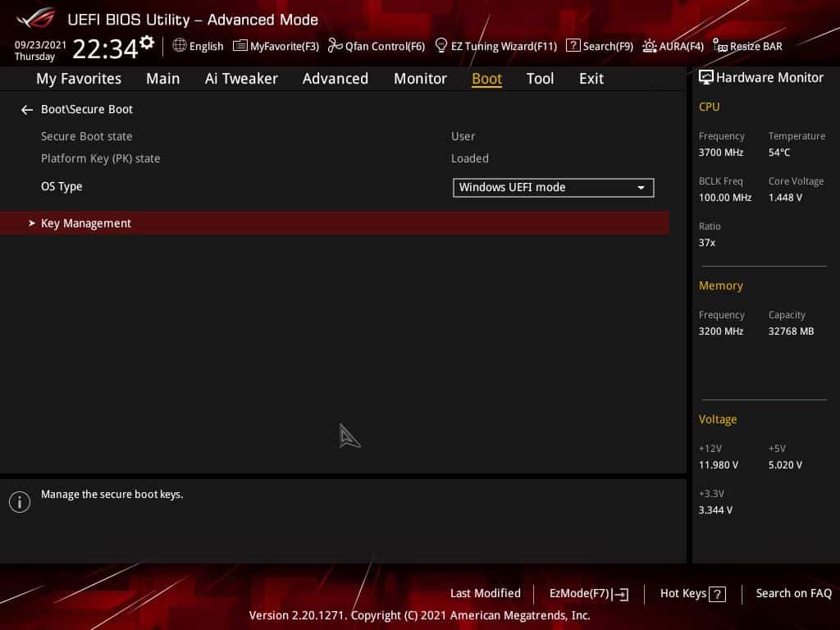Go to the Monitor tab

pyautogui.click(x=420, y=79)
